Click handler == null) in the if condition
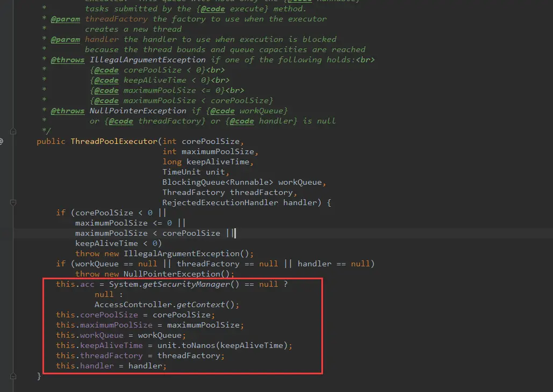 336,264
